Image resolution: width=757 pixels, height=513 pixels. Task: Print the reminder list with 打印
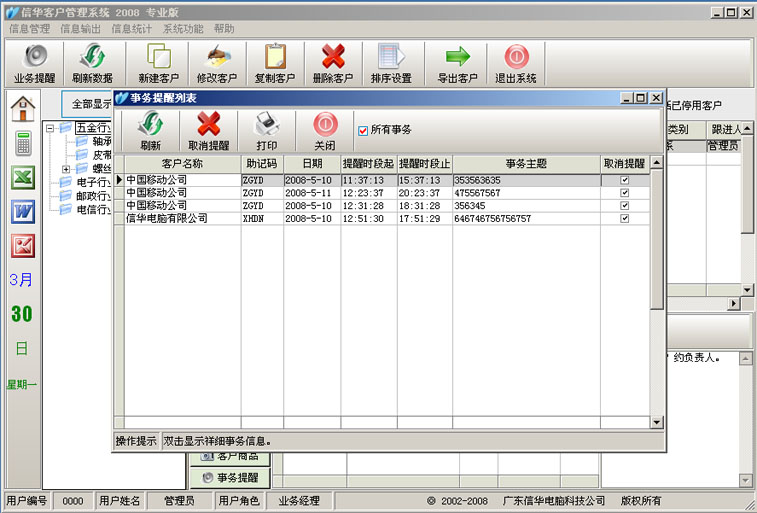coord(266,131)
